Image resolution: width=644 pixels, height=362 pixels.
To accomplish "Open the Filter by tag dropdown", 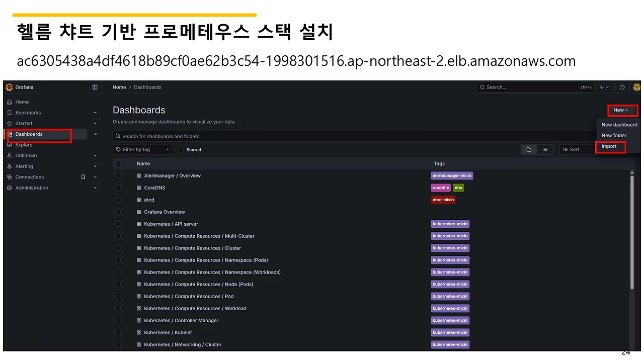I will coord(142,149).
